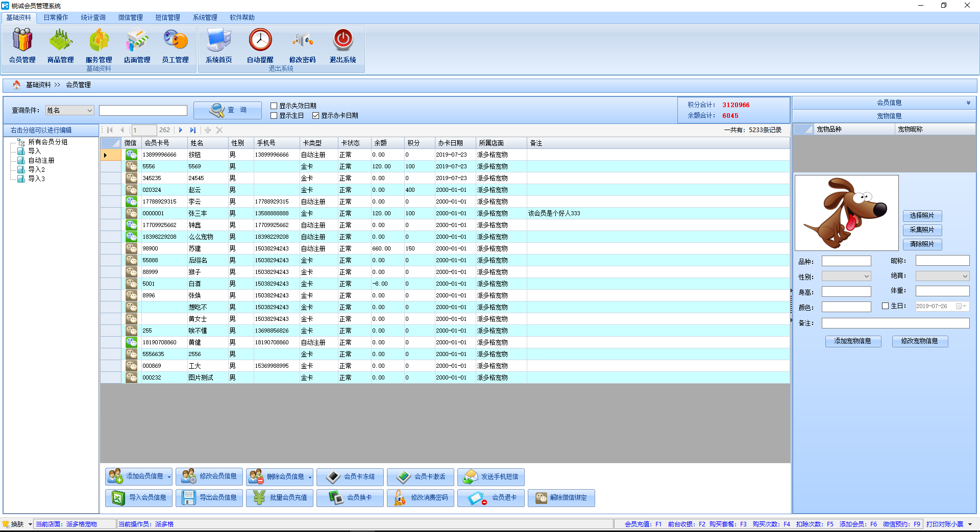Image resolution: width=980 pixels, height=532 pixels.
Task: Switch to the 统计查询 menu tab
Action: [x=93, y=17]
